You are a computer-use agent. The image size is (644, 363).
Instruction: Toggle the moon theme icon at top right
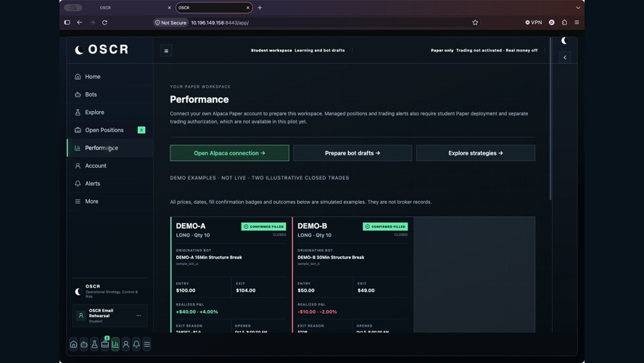pyautogui.click(x=564, y=40)
